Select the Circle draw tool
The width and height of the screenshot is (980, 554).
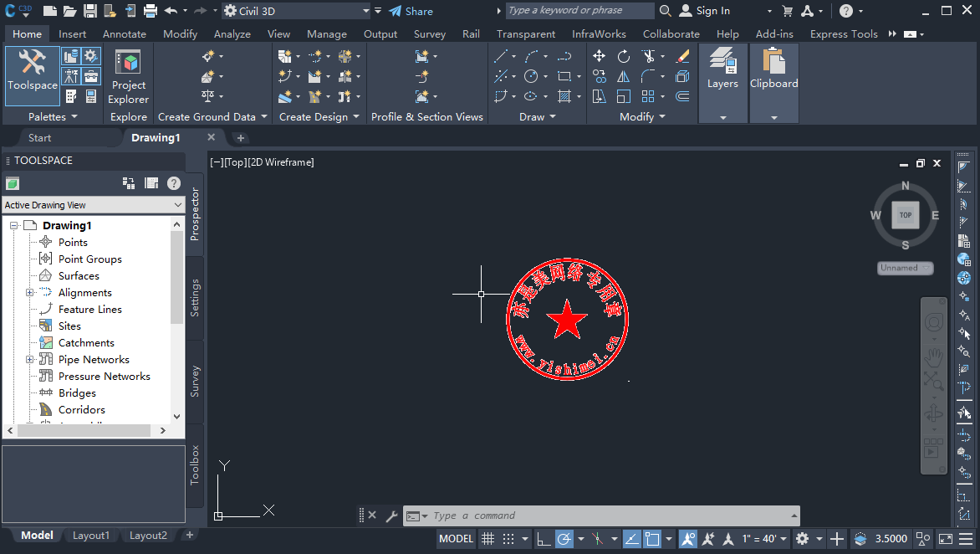(531, 76)
